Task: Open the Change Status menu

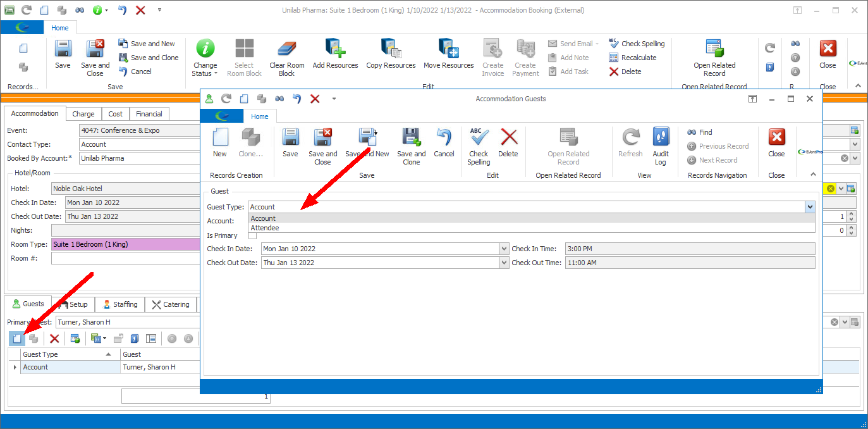Action: pos(205,58)
